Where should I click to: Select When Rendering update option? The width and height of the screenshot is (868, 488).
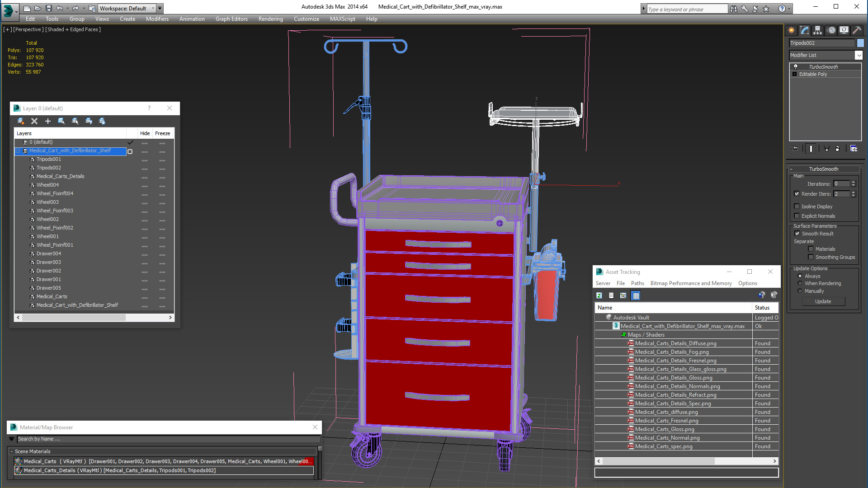pos(800,283)
